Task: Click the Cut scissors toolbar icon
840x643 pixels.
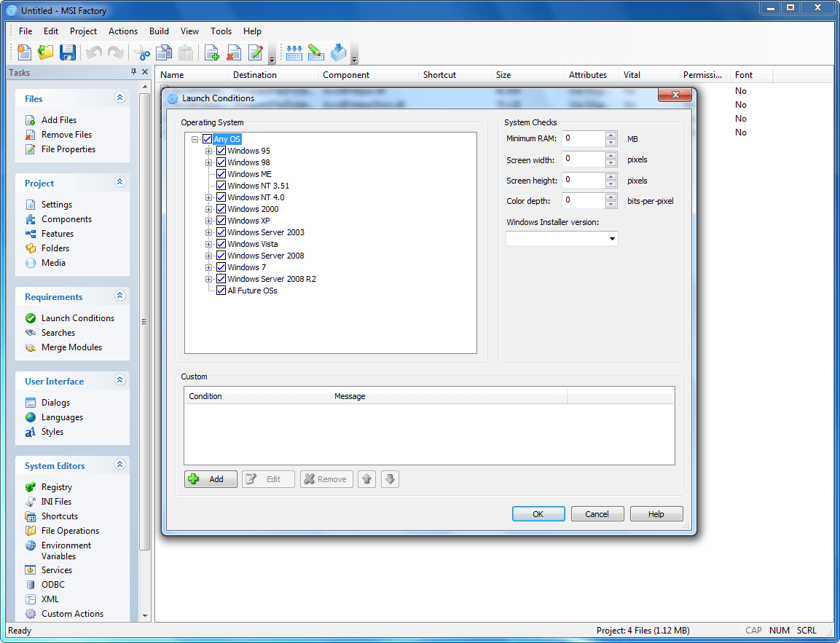Action: click(141, 52)
